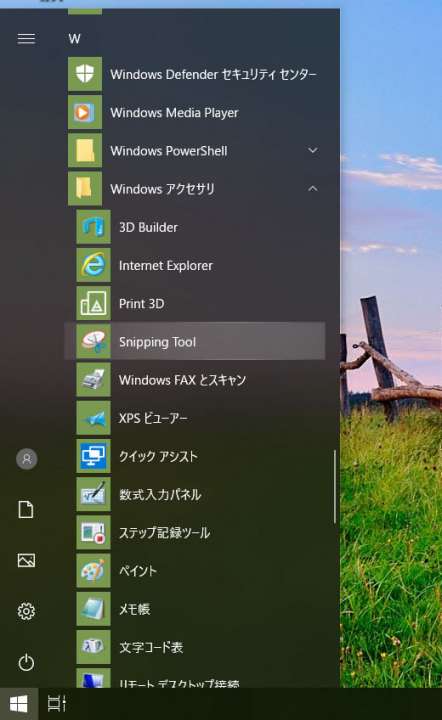Click the 文字コード表 icon

(x=94, y=647)
